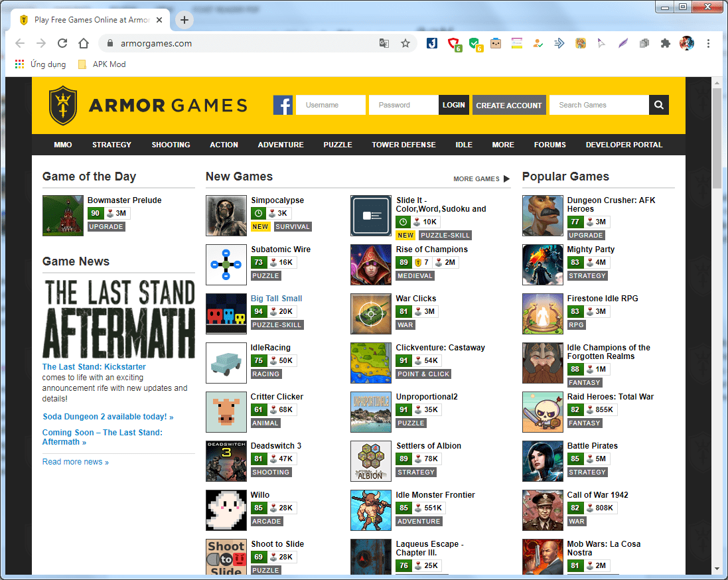This screenshot has width=728, height=580.
Task: Open the Firestone Idle RPG link
Action: 602,298
